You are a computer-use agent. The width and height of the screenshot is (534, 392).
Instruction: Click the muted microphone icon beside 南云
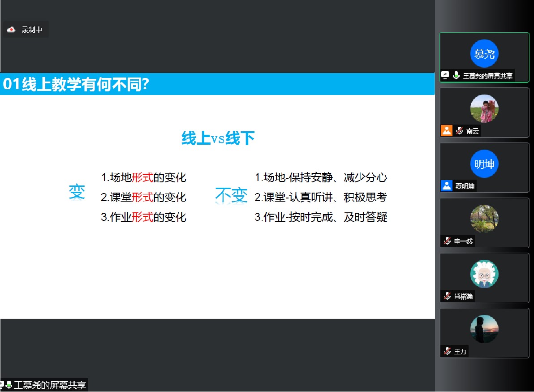coord(459,131)
